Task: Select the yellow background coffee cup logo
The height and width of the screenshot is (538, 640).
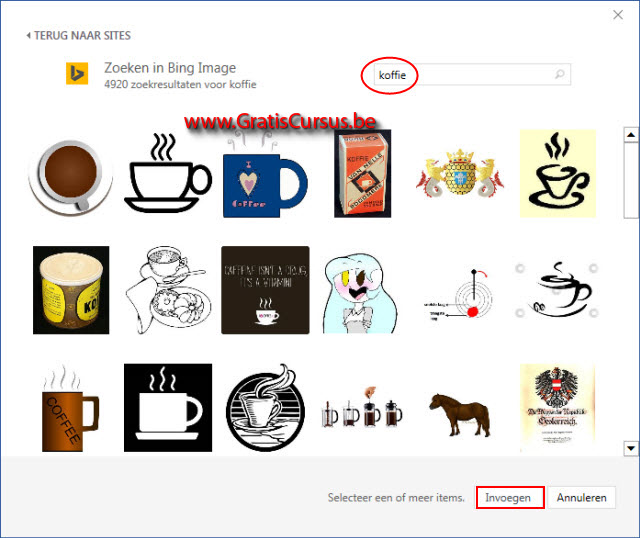Action: click(558, 173)
